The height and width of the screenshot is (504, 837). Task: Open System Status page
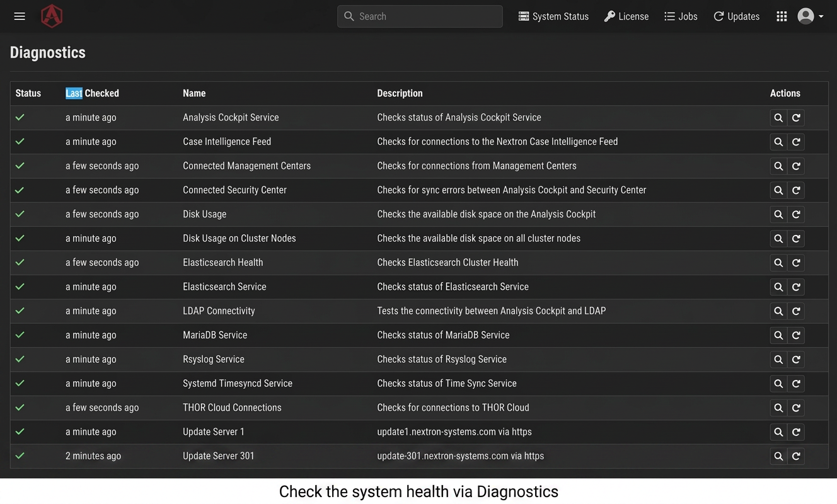click(553, 16)
